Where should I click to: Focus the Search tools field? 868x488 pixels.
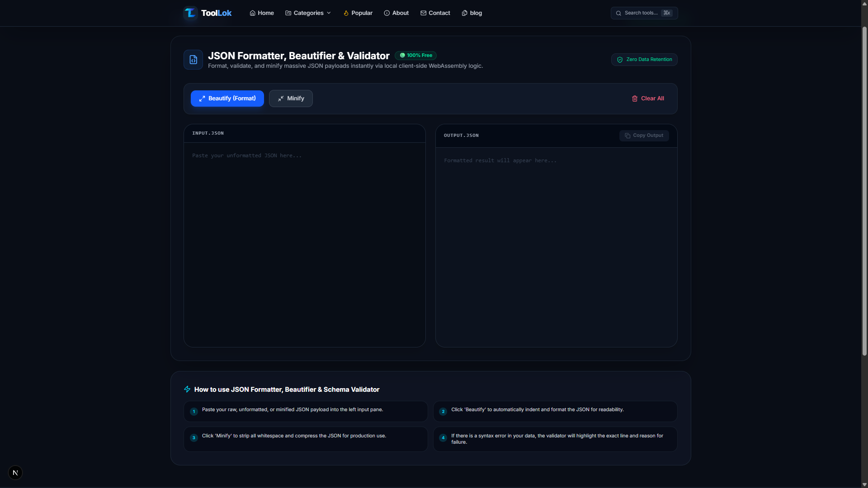tap(644, 13)
